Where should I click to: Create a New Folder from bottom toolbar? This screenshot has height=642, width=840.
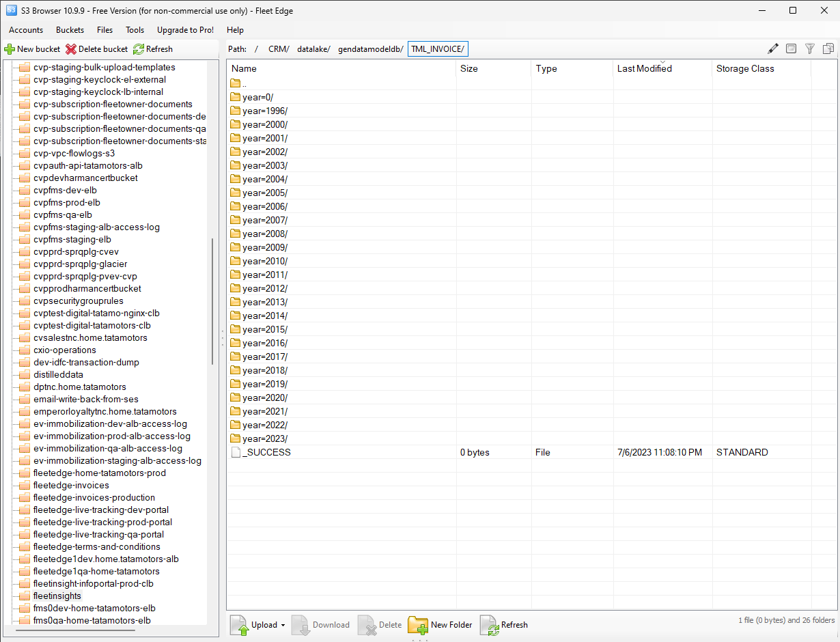(x=440, y=625)
